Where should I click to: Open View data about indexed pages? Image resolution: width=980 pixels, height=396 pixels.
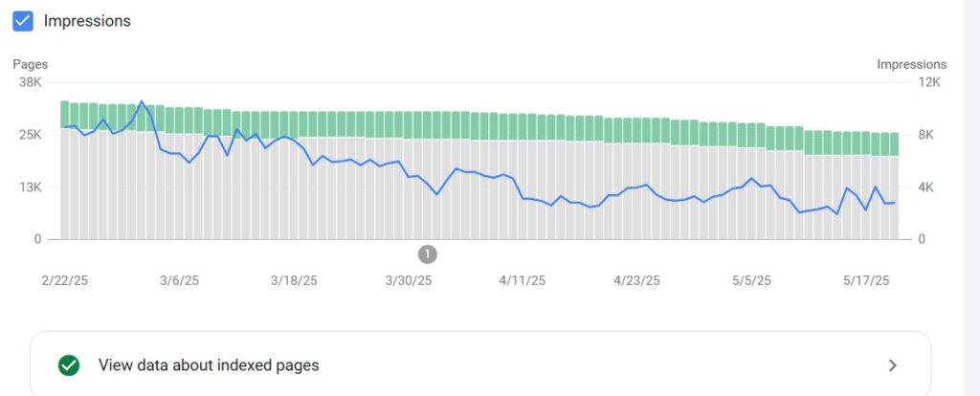click(x=209, y=365)
